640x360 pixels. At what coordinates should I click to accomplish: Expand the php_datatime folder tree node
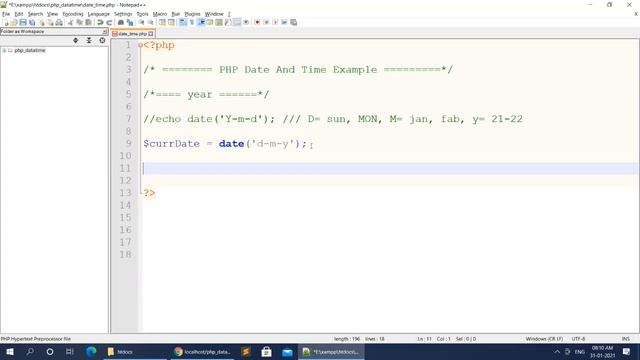tap(4, 50)
